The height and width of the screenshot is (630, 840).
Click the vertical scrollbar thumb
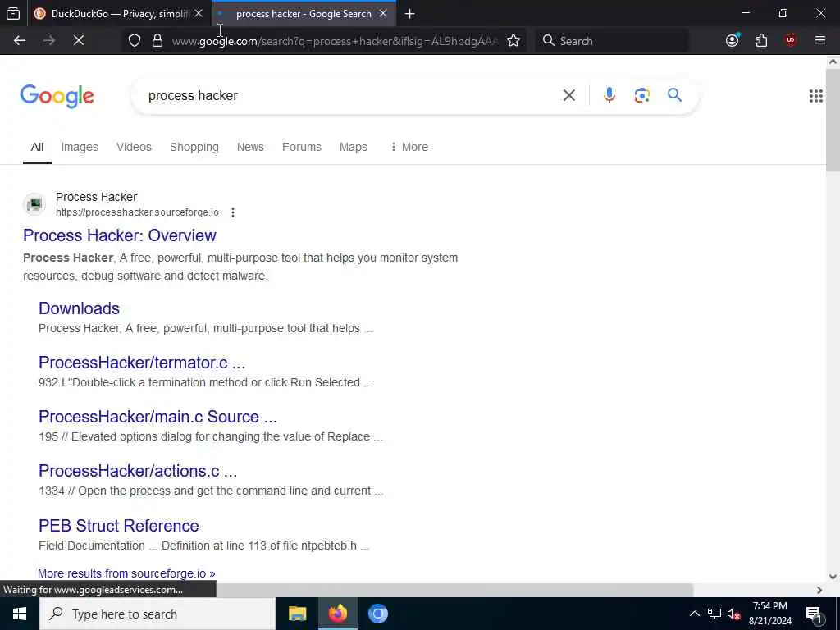(x=833, y=120)
